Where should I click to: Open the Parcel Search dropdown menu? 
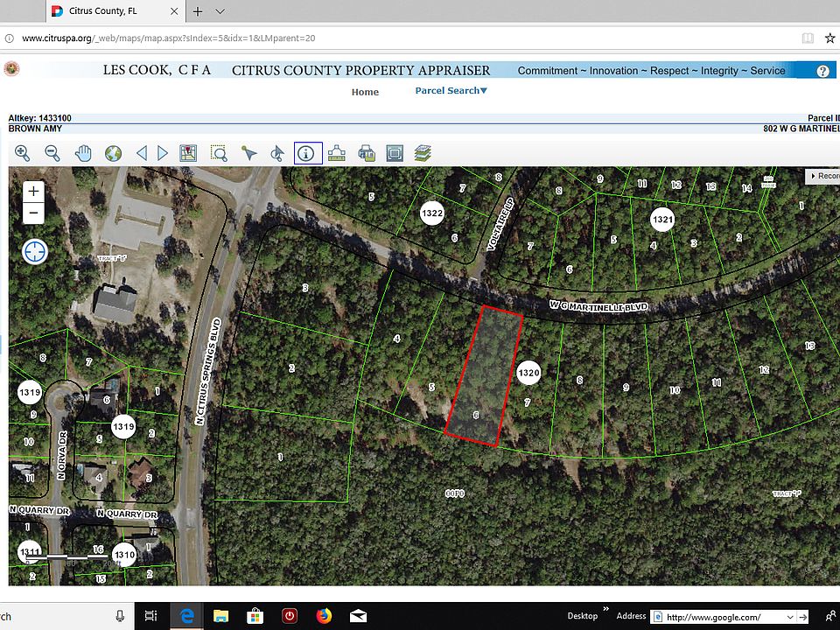pyautogui.click(x=451, y=90)
